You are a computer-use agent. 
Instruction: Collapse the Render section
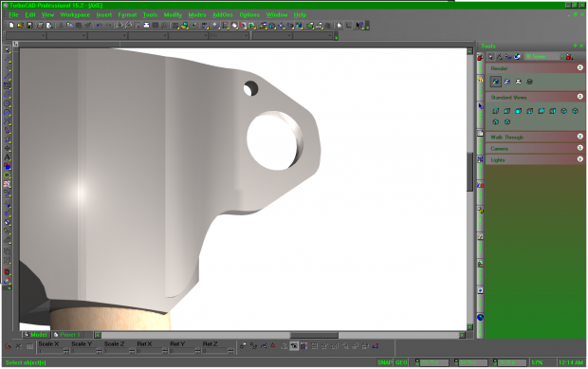pyautogui.click(x=579, y=68)
